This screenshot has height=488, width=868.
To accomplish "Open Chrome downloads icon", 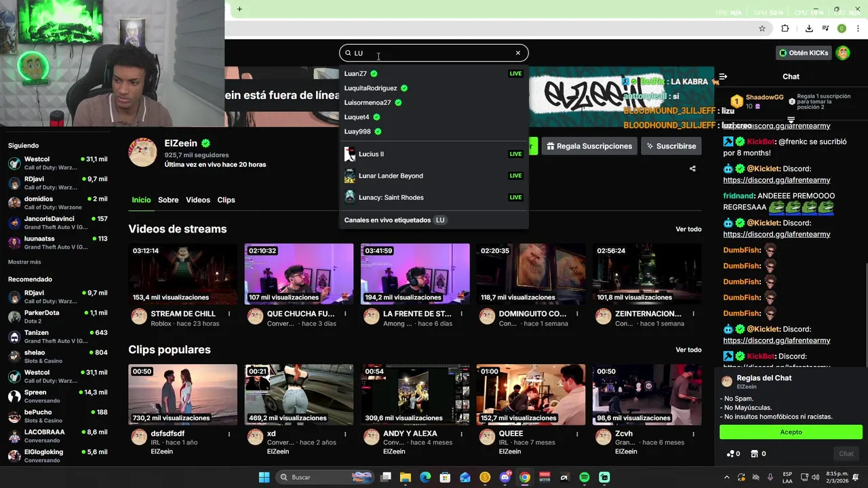I will click(x=809, y=28).
